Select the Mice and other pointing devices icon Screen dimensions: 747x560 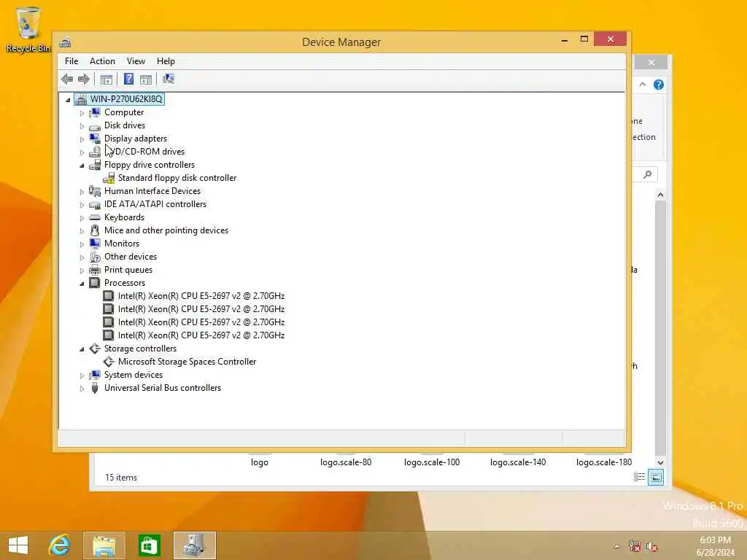[x=95, y=230]
